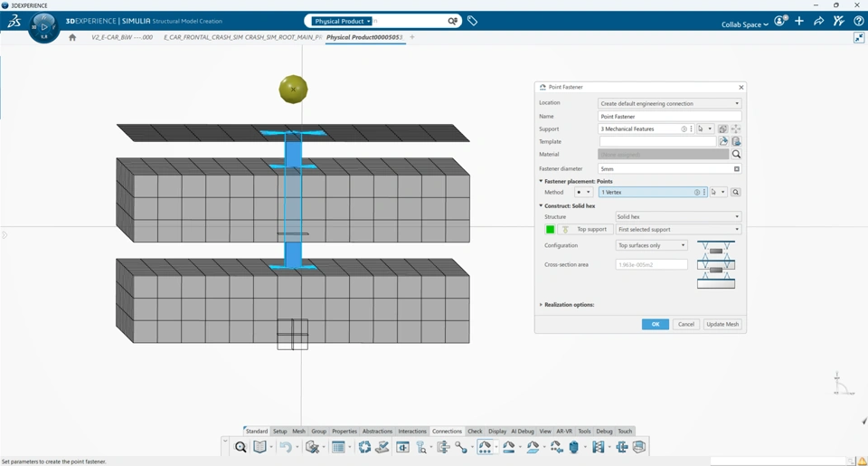Open the Collab Space dropdown
The height and width of the screenshot is (466, 868).
tap(744, 24)
